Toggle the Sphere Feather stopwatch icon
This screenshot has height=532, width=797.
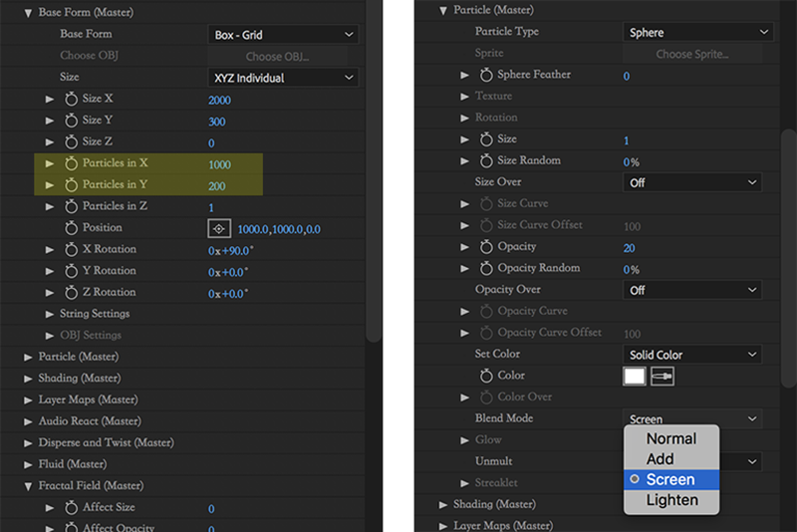(487, 76)
